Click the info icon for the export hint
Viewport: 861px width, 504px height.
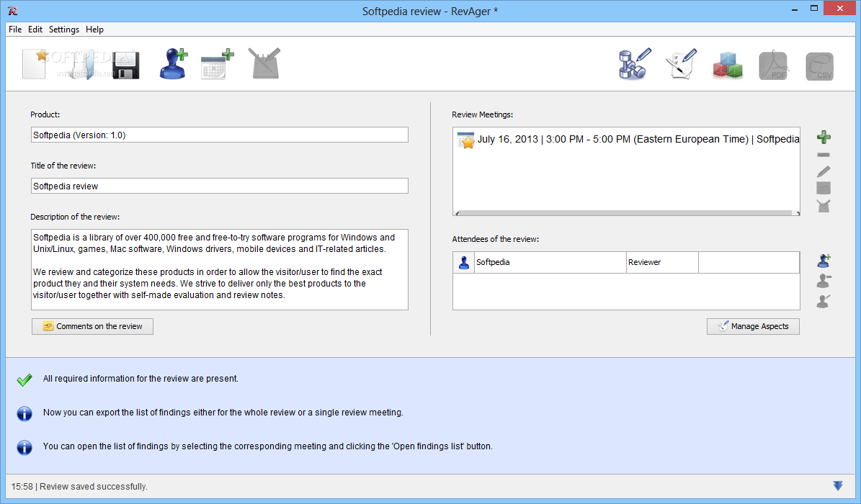coord(24,413)
